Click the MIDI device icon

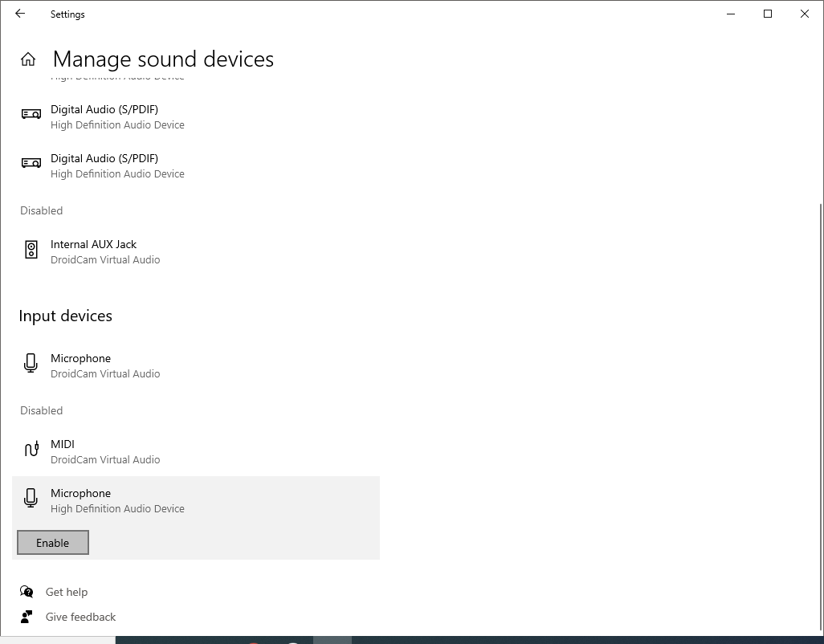tap(31, 449)
